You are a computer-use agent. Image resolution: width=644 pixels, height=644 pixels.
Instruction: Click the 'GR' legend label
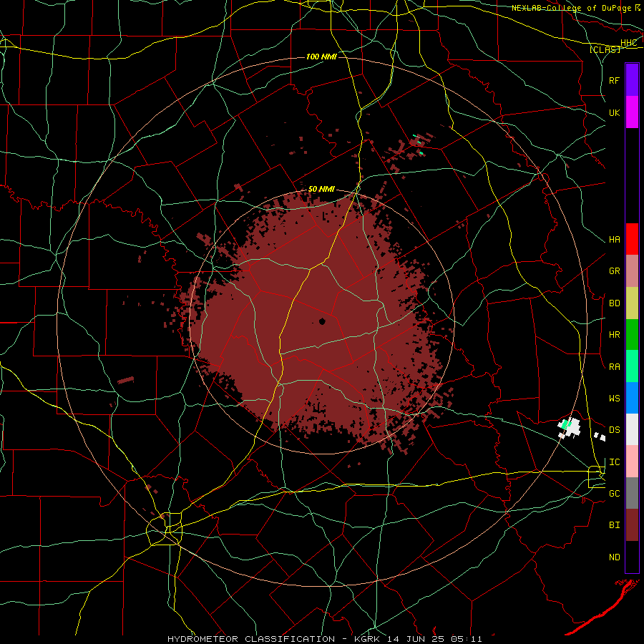pyautogui.click(x=615, y=271)
